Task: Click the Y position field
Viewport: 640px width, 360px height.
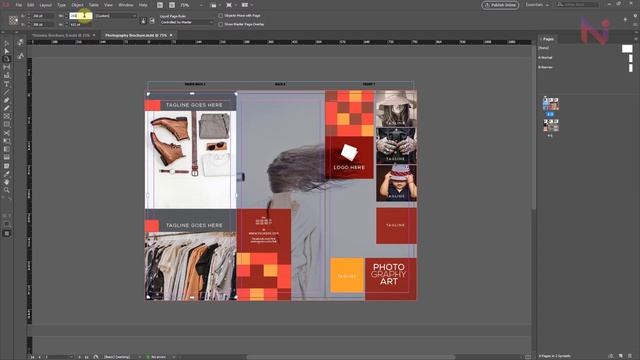Action: (43, 24)
